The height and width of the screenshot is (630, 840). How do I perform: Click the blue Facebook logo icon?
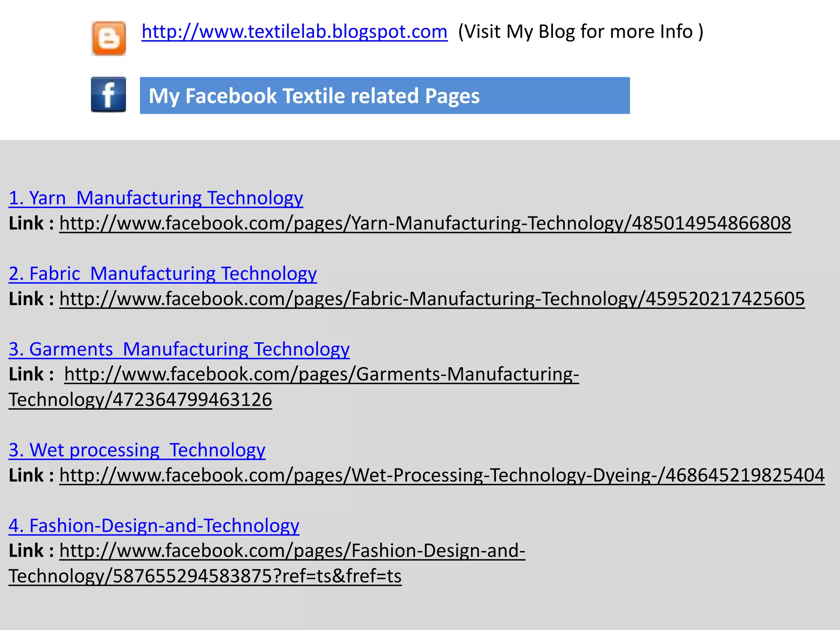pyautogui.click(x=109, y=94)
